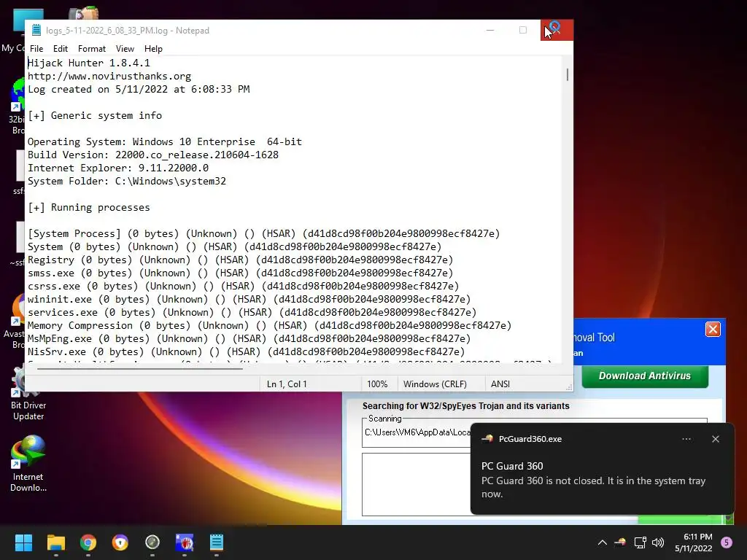Click the 'Internet Explorer: 9.11.22000.0' line

coord(117,168)
